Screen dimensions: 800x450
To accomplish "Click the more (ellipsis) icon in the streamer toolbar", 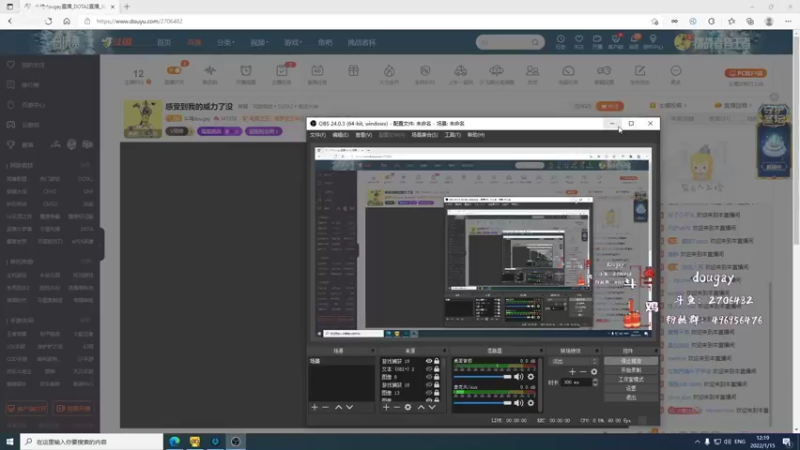I will pyautogui.click(x=676, y=70).
